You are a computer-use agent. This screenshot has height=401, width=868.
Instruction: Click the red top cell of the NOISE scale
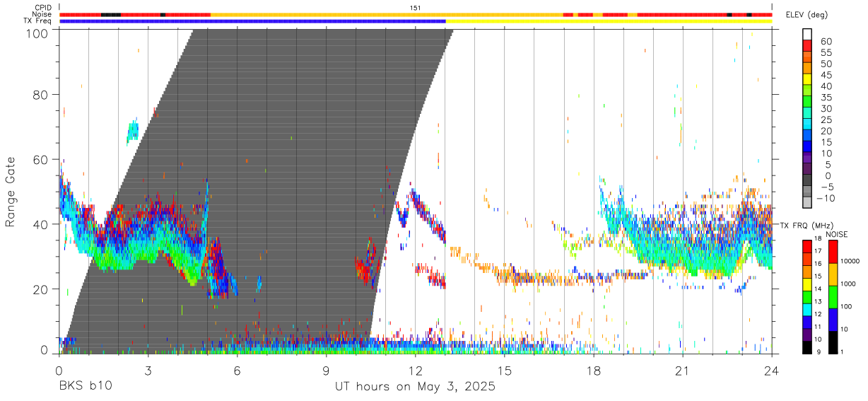pos(833,252)
